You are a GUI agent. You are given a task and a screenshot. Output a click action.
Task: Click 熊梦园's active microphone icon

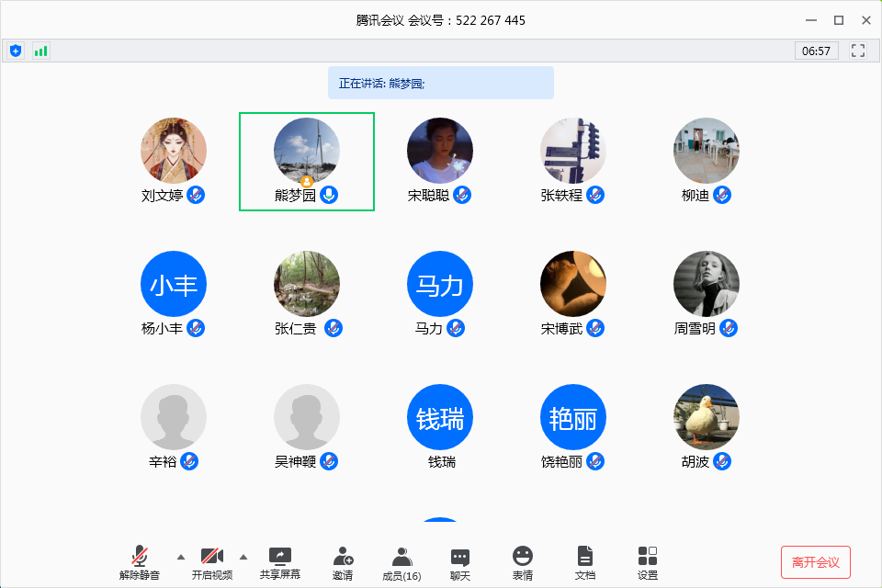click(x=329, y=195)
